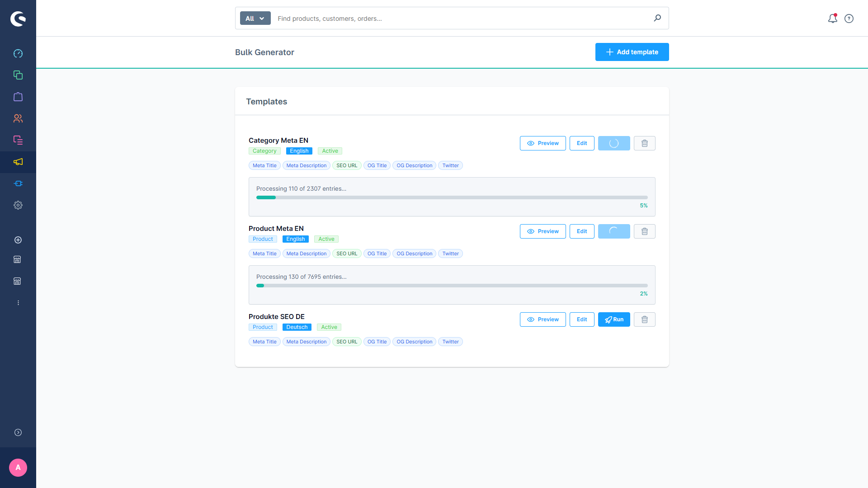This screenshot has height=488, width=868.
Task: Expand the All search filter dropdown
Action: 255,18
